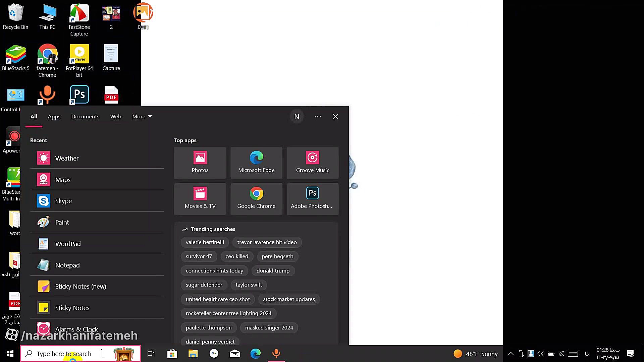Switch to the Documents search tab
The width and height of the screenshot is (644, 362).
85,116
